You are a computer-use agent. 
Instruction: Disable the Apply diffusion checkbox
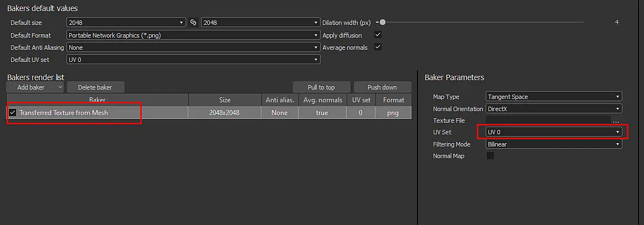pos(378,35)
